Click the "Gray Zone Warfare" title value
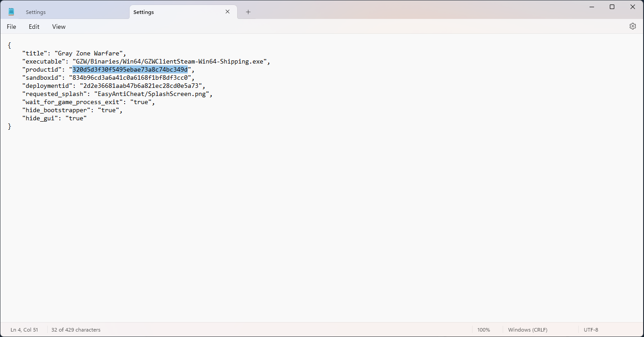This screenshot has width=644, height=337. click(x=89, y=53)
